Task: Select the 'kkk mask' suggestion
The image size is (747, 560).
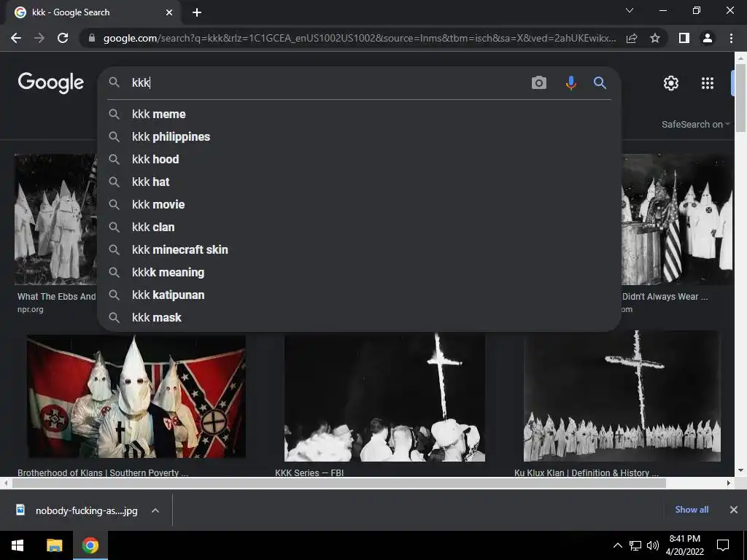Action: tap(359, 318)
